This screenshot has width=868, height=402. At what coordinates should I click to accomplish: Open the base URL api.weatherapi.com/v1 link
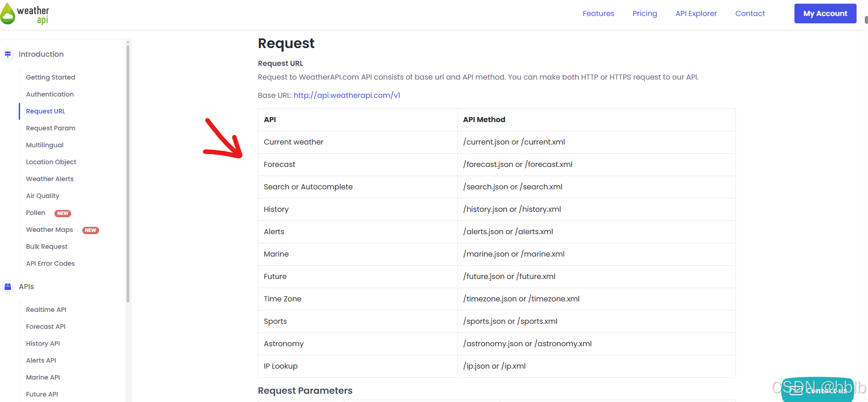pos(347,95)
